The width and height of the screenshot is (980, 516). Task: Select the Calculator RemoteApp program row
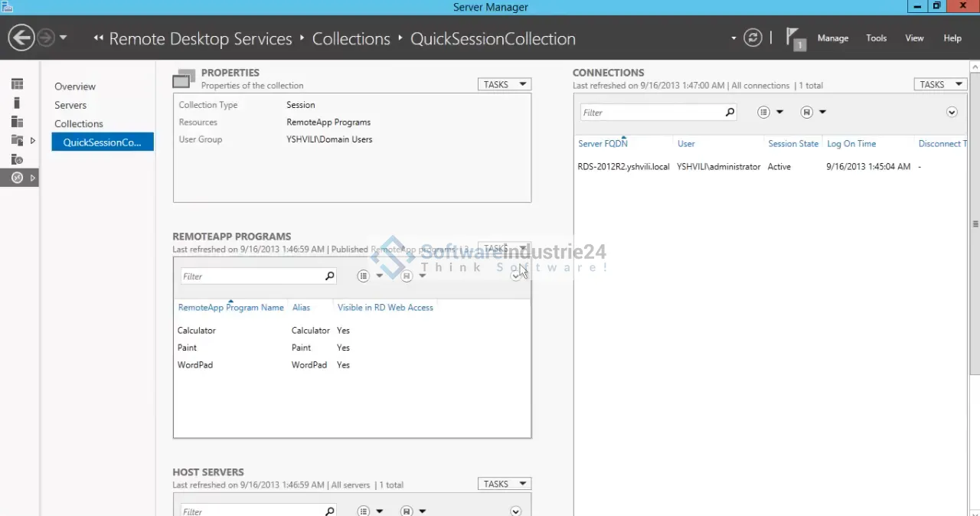tap(197, 331)
